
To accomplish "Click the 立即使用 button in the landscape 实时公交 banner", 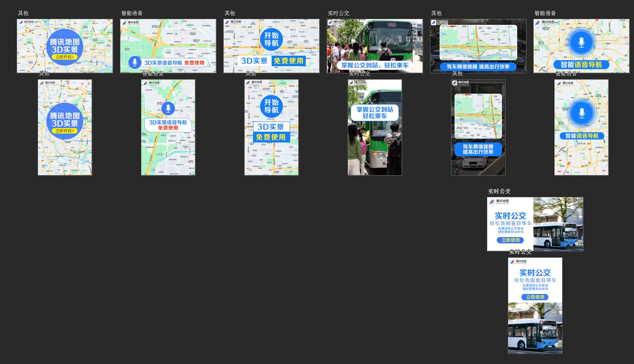I will (x=511, y=240).
